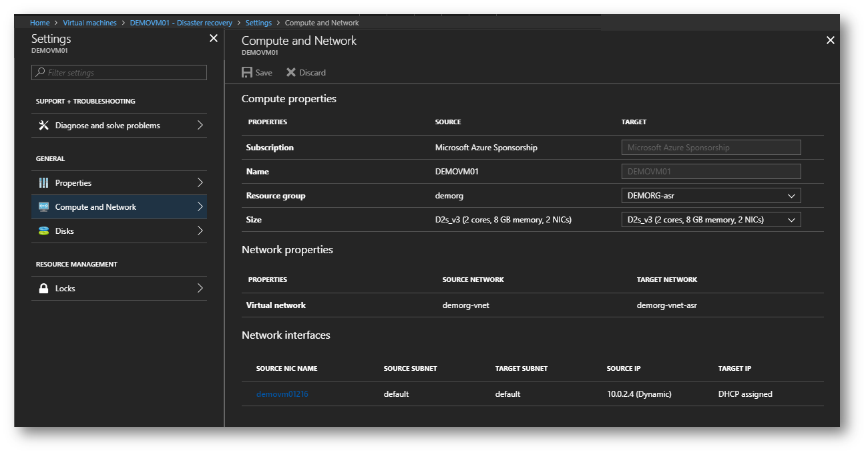Expand the Disks chevron arrow
Screen dimensions: 868x455
(x=200, y=231)
